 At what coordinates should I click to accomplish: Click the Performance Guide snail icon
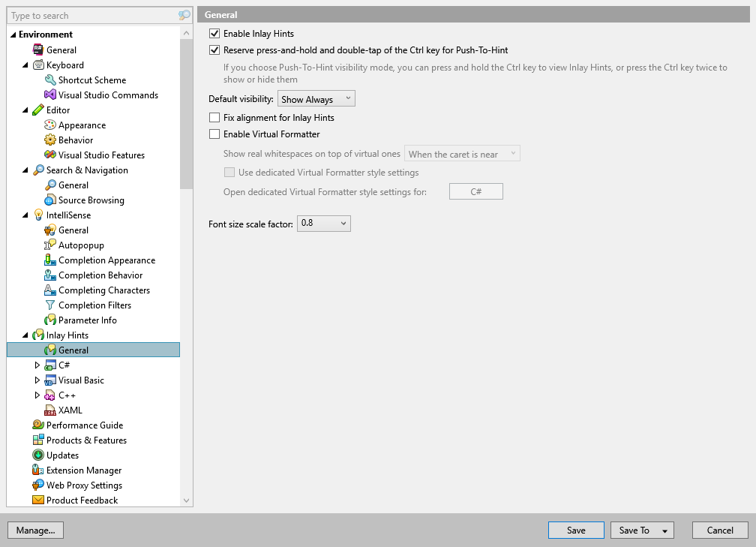(38, 425)
